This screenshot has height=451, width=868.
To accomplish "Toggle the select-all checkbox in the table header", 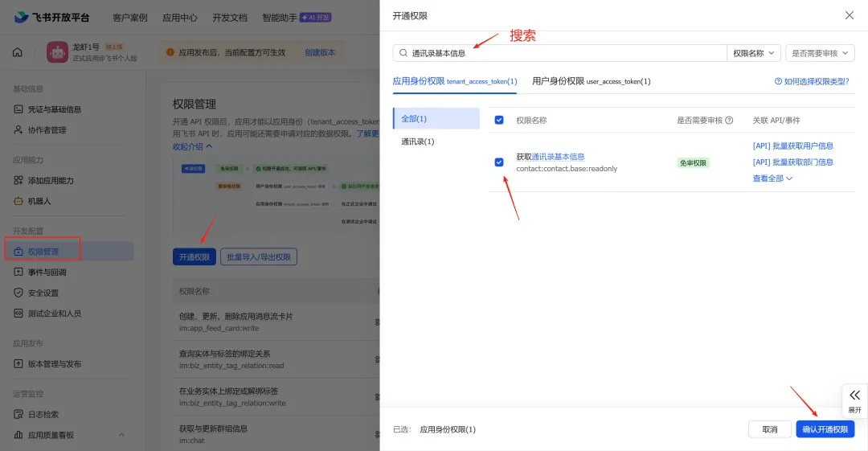I will coord(499,120).
